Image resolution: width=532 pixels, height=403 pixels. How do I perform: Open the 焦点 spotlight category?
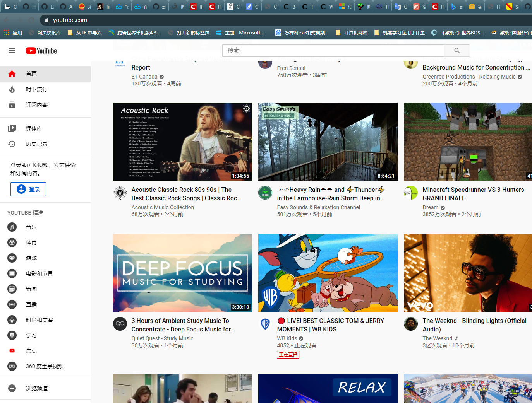(x=45, y=351)
